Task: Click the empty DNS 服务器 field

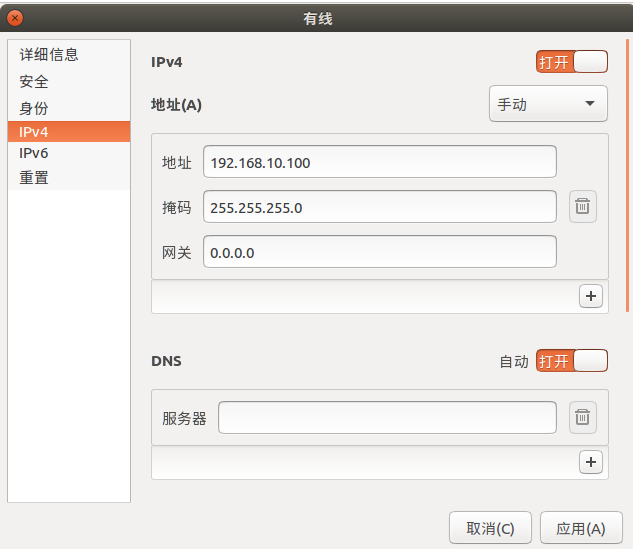Action: (387, 418)
